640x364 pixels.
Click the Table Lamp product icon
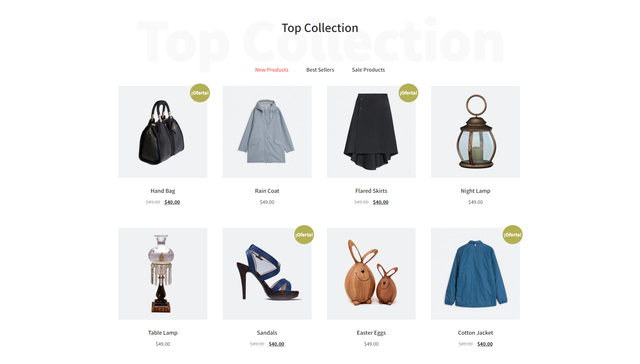tap(163, 273)
